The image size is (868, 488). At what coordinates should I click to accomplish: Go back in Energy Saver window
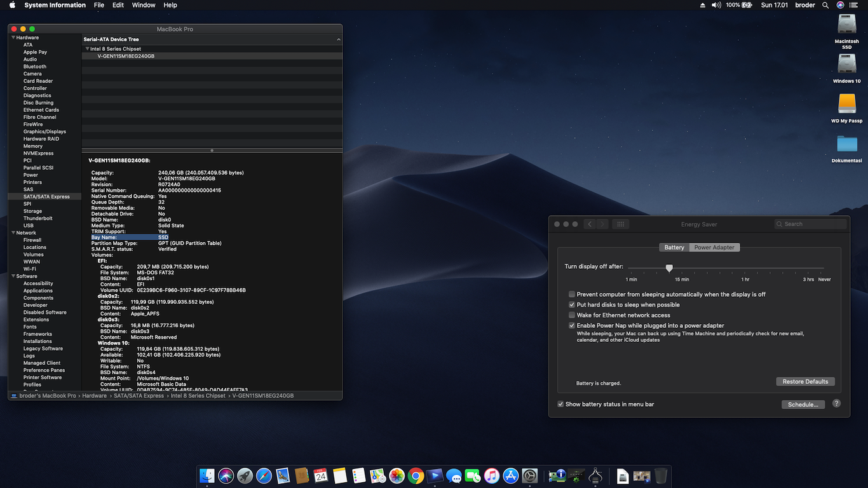[x=590, y=224]
